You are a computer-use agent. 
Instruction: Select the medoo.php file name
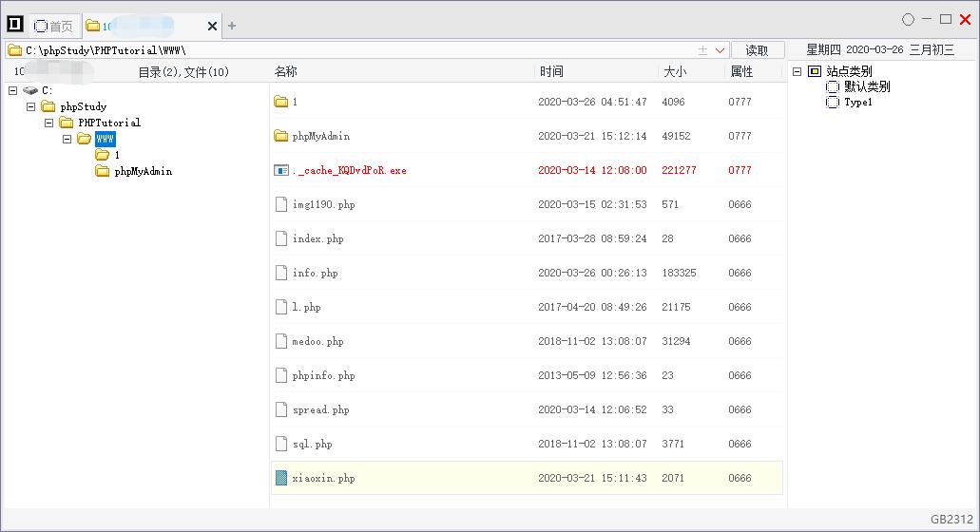point(318,342)
